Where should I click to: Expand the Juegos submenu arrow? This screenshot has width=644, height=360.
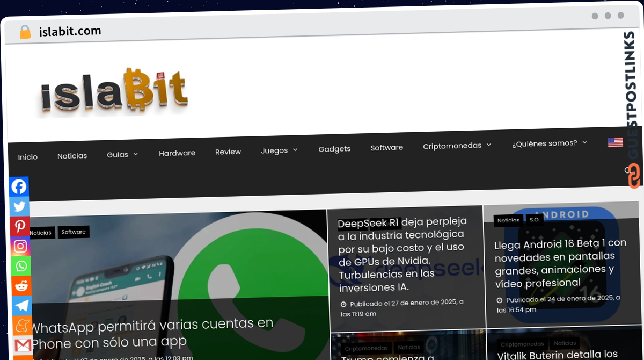coord(295,150)
